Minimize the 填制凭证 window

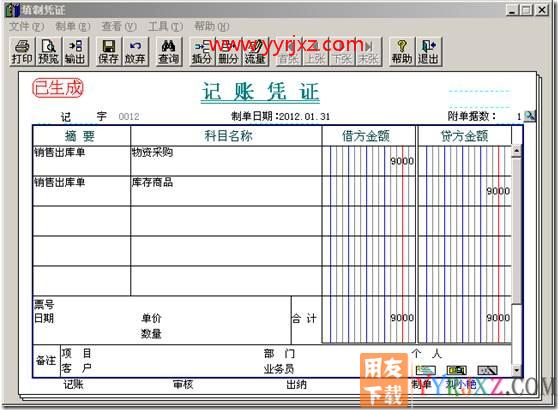pos(512,10)
